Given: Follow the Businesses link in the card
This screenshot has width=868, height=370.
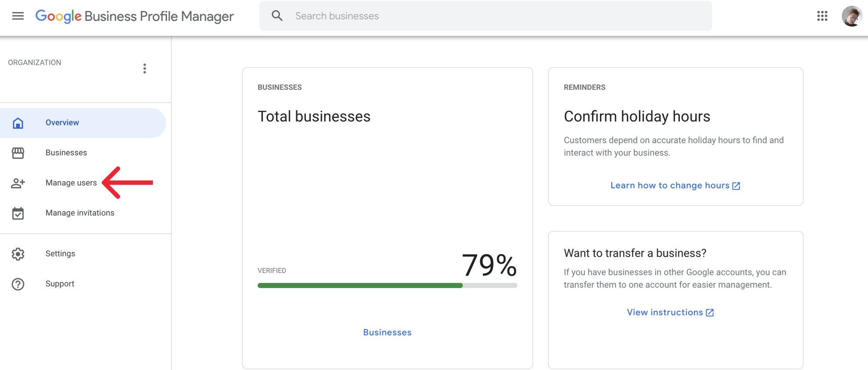Looking at the screenshot, I should pos(387,333).
